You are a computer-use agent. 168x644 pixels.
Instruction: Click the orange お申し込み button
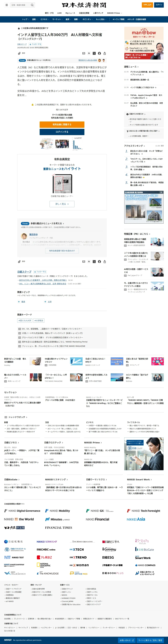click(148, 5)
